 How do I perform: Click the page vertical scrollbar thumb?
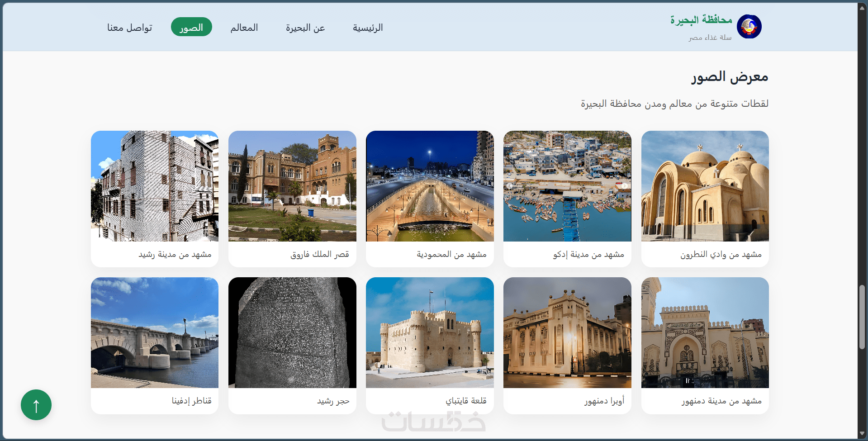pos(862,317)
